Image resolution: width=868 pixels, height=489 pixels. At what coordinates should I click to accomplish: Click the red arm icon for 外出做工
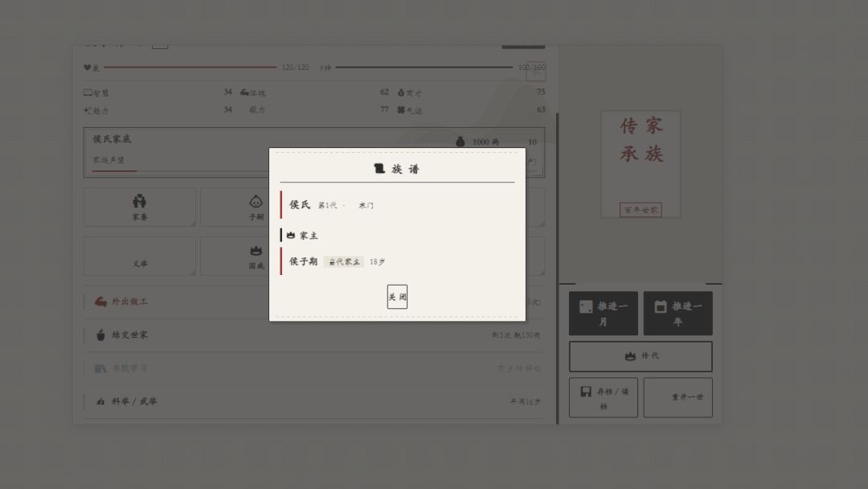[100, 302]
